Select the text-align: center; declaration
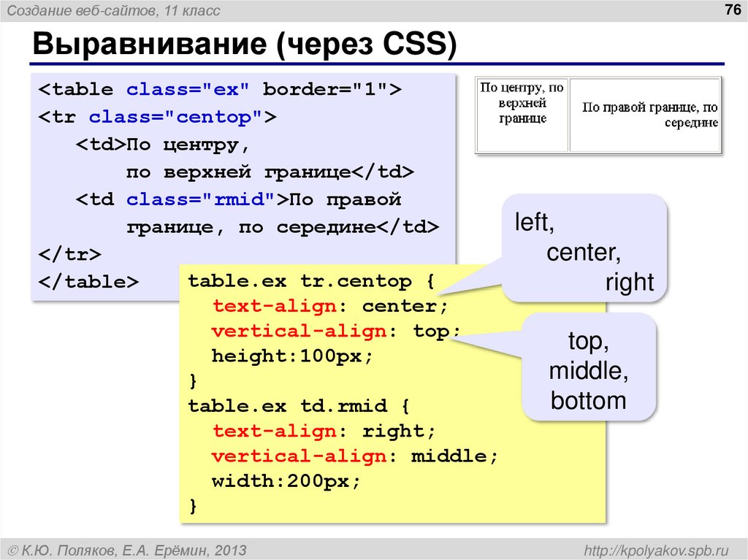The height and width of the screenshot is (560, 748). (320, 306)
